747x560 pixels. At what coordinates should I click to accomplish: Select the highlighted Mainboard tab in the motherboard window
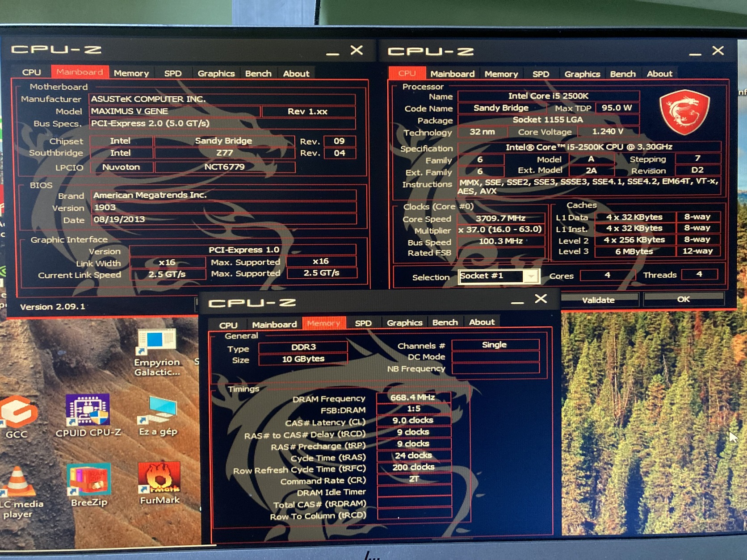(80, 72)
